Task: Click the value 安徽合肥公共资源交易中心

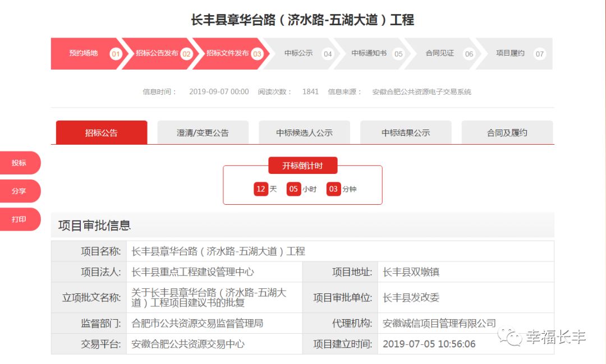Action: tap(188, 344)
